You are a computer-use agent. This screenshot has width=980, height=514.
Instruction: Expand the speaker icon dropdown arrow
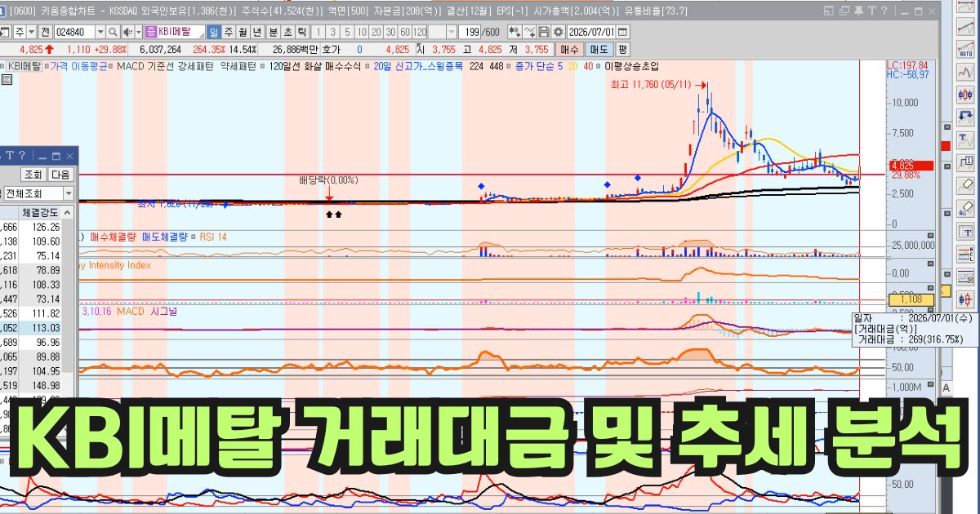coord(138,32)
